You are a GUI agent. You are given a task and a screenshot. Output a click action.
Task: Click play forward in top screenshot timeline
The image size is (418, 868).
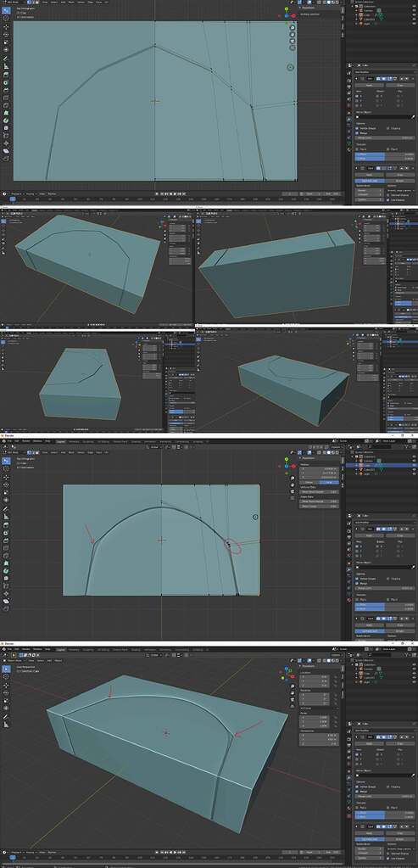176,193
